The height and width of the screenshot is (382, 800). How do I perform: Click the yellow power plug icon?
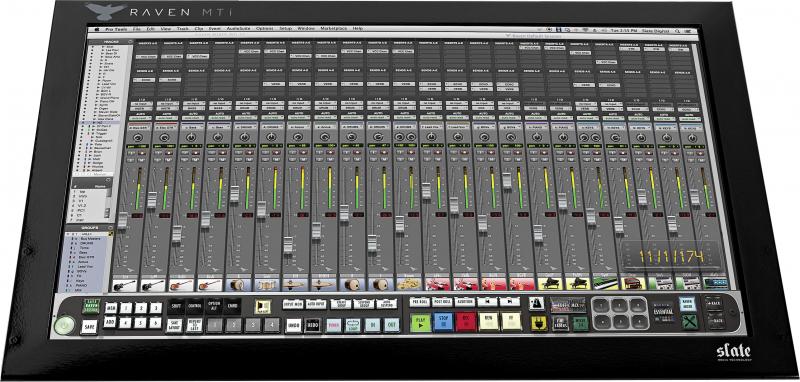click(539, 323)
